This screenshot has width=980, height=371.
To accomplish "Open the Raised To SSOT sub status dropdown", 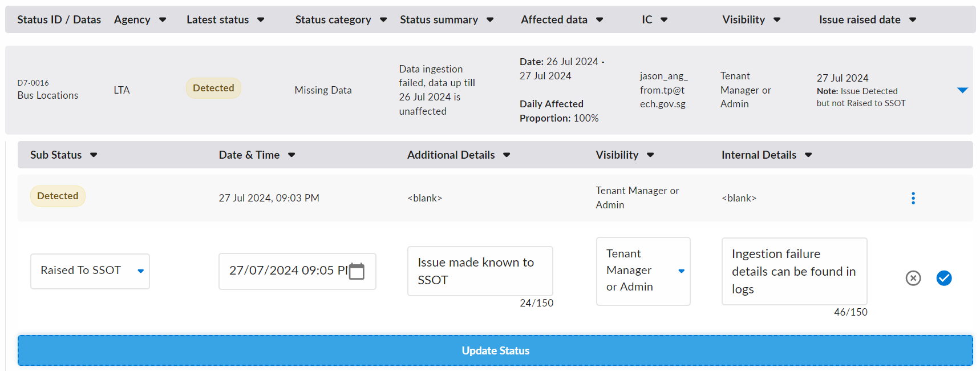I will pyautogui.click(x=90, y=271).
